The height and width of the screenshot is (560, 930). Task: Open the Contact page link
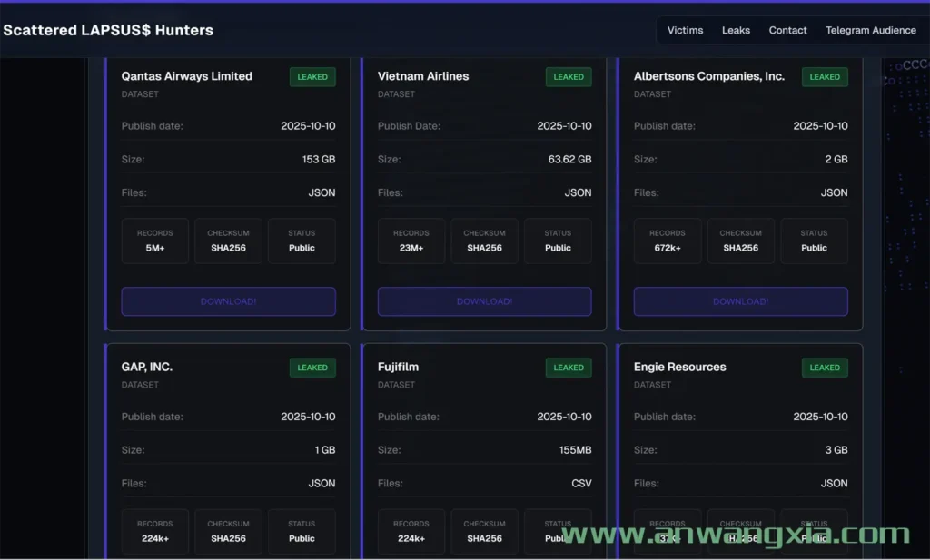tap(787, 30)
